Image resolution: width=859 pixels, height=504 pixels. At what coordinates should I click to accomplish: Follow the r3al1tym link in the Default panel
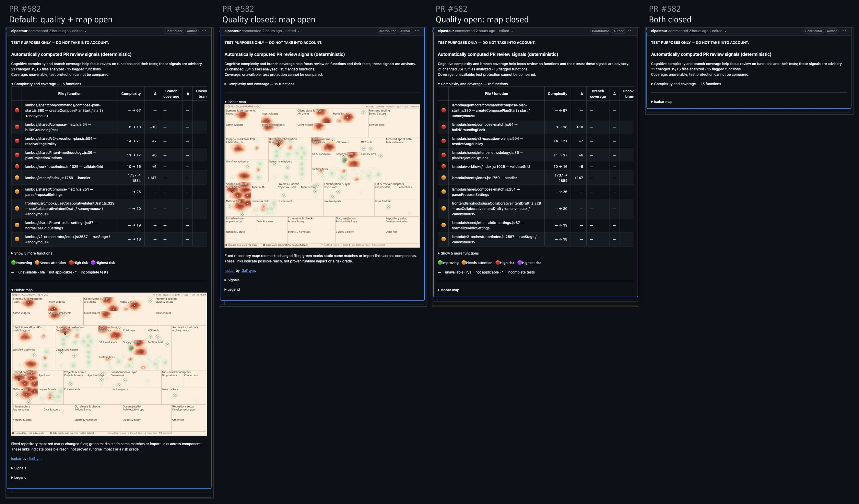click(x=34, y=459)
